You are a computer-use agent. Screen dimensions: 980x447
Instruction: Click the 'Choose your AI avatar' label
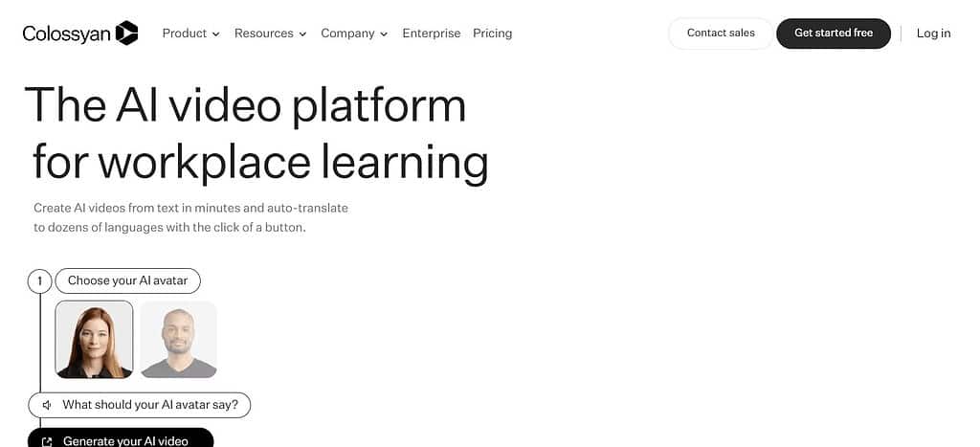point(127,280)
